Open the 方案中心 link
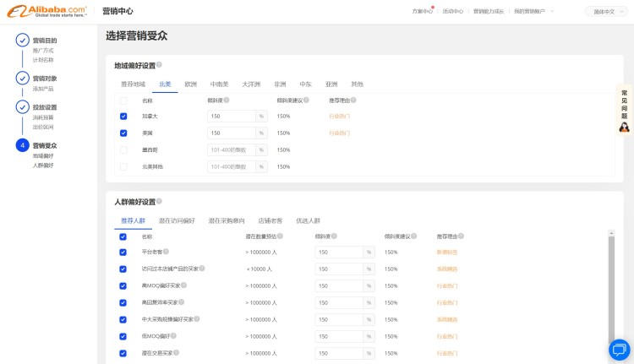 [422, 11]
